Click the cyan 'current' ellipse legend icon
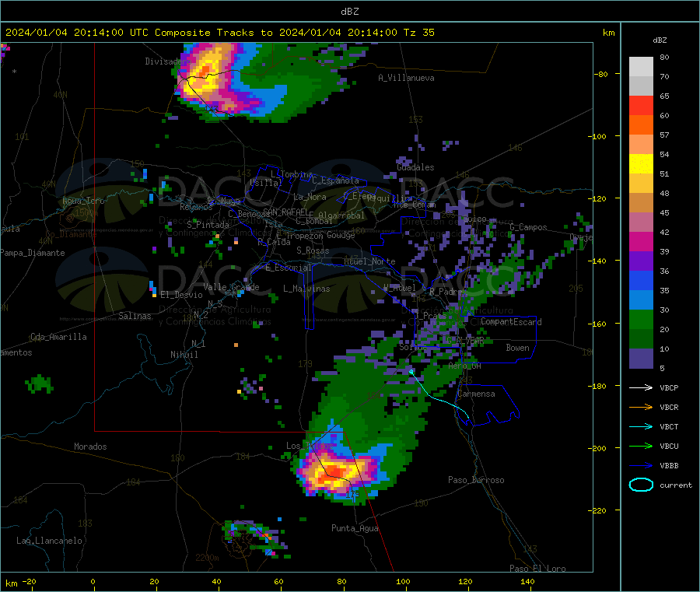700x592 pixels. pos(641,485)
